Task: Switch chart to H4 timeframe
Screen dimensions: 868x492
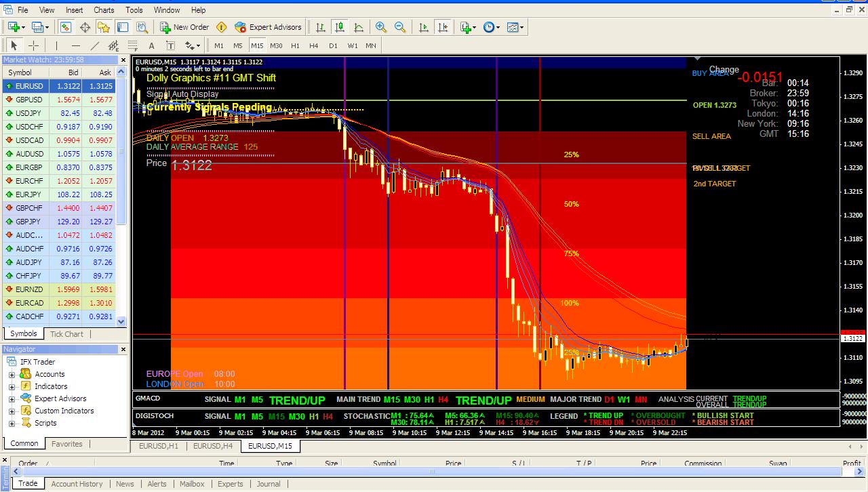Action: click(x=313, y=45)
